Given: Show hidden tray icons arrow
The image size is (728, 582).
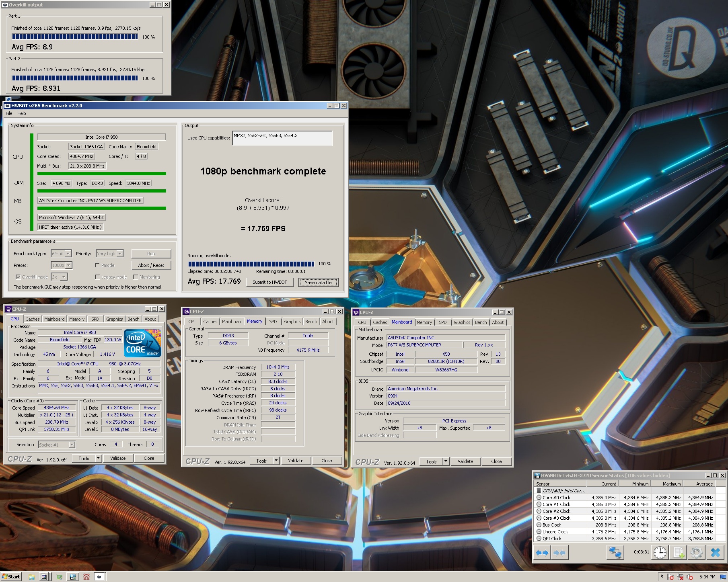Looking at the screenshot, I should click(x=662, y=576).
